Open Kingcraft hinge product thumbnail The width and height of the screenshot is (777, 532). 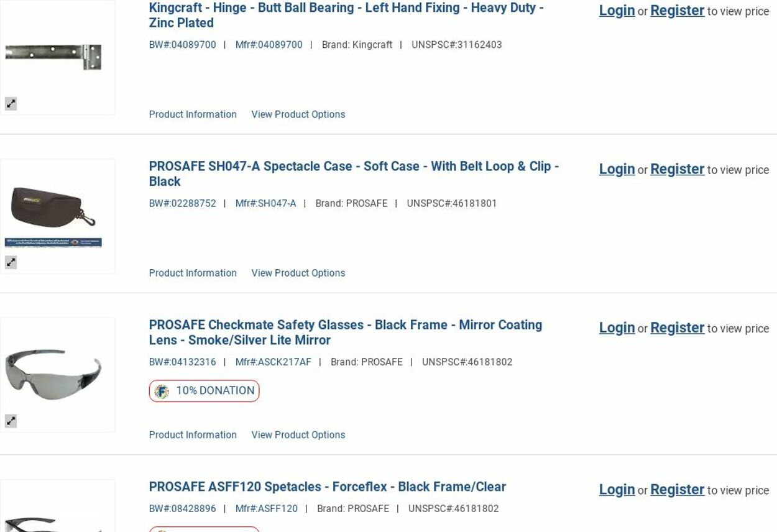pyautogui.click(x=53, y=57)
